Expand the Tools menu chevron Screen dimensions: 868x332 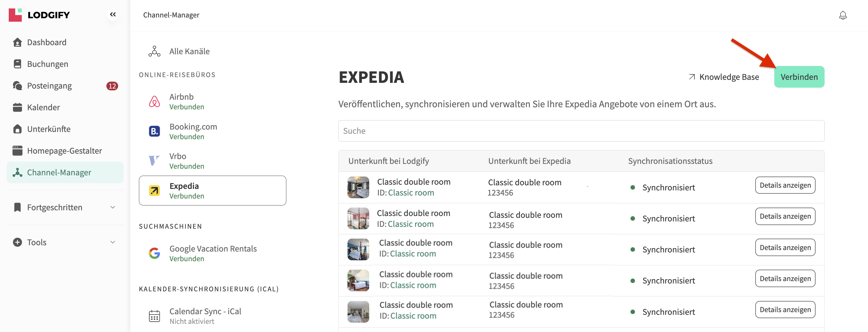[x=113, y=242]
